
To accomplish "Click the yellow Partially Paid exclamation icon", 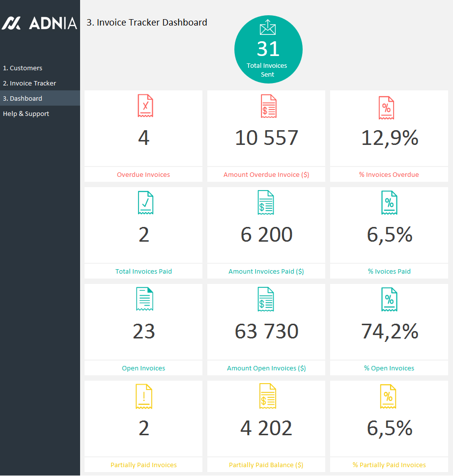I will [143, 396].
